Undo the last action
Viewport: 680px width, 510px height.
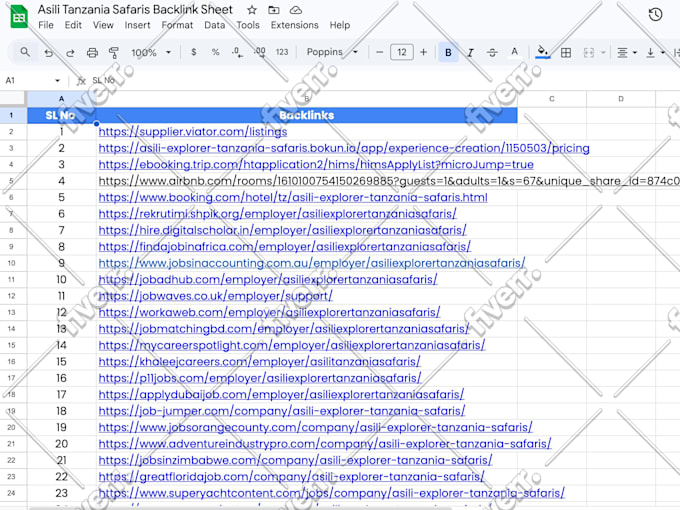pyautogui.click(x=49, y=53)
